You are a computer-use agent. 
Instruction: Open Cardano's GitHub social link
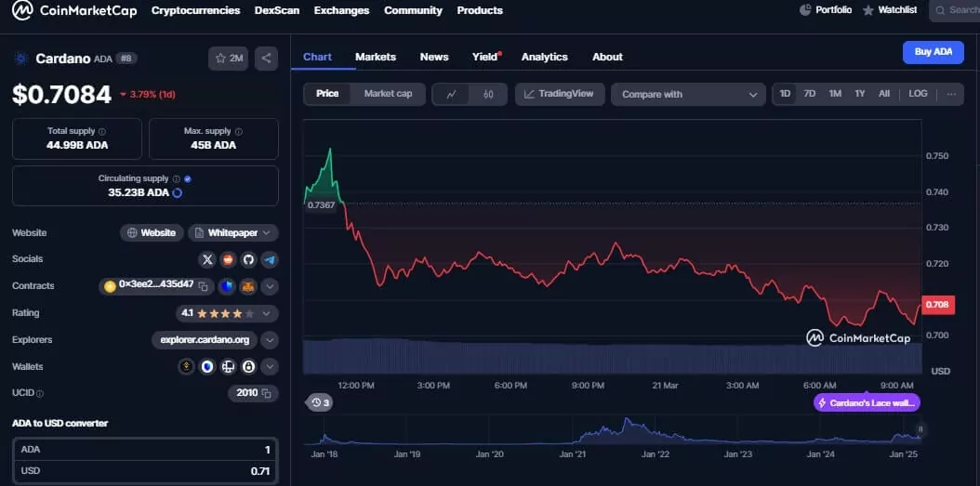[249, 259]
